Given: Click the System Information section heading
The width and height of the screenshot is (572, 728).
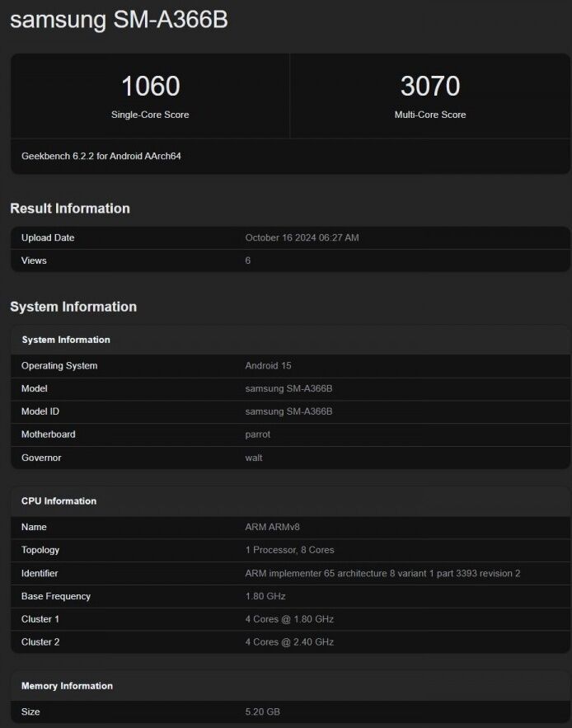Looking at the screenshot, I should coord(73,307).
